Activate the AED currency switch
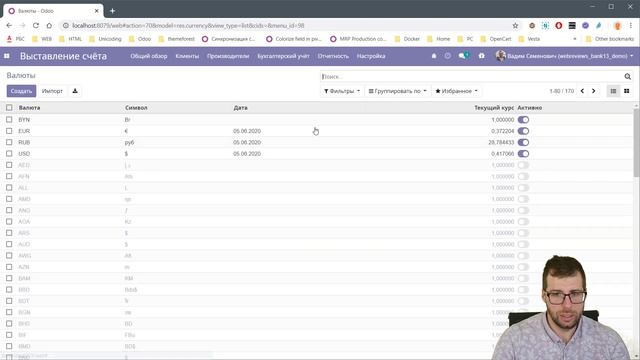This screenshot has width=640, height=360. coord(523,165)
